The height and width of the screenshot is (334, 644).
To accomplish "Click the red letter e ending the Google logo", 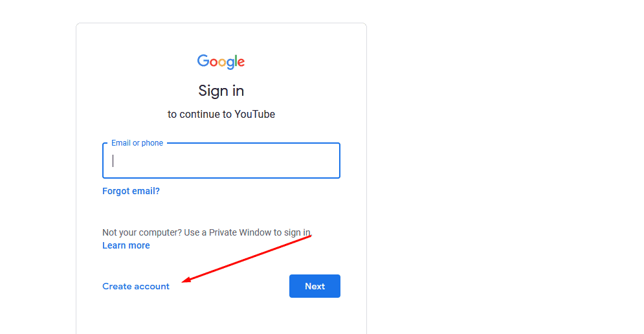I will pos(241,62).
